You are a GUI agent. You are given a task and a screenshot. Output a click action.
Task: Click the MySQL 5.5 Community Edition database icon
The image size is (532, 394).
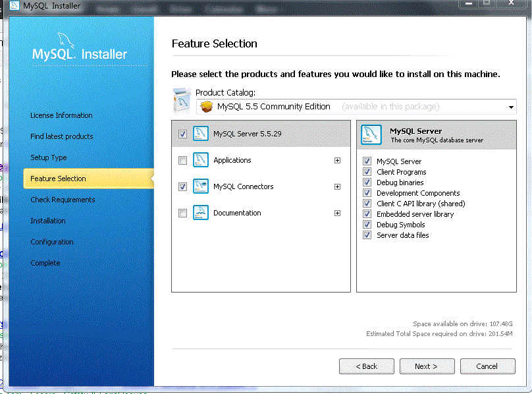coord(208,106)
